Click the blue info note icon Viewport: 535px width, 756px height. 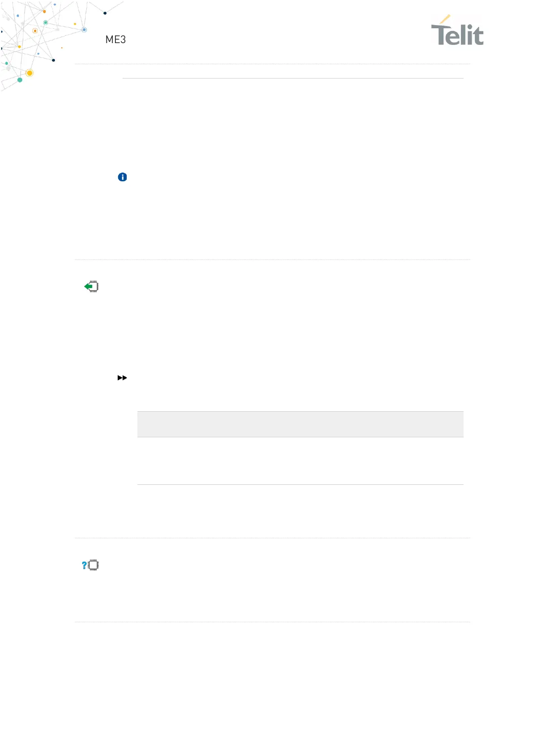pyautogui.click(x=122, y=177)
